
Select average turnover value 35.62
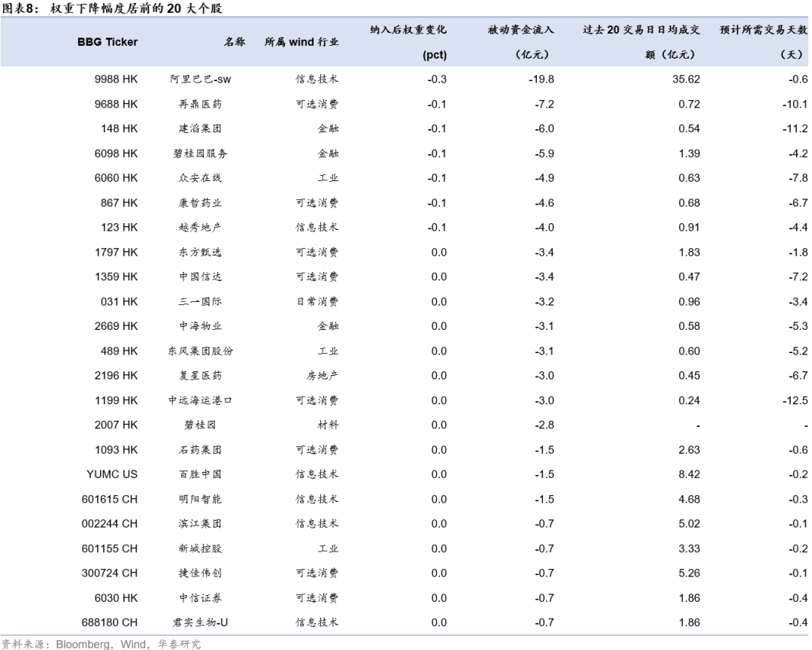[686, 79]
